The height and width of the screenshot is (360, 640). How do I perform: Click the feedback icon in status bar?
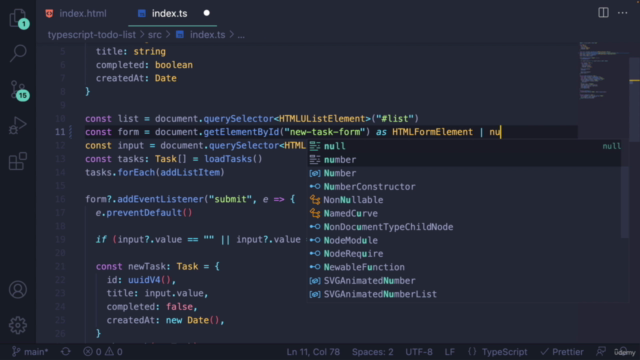point(600,351)
